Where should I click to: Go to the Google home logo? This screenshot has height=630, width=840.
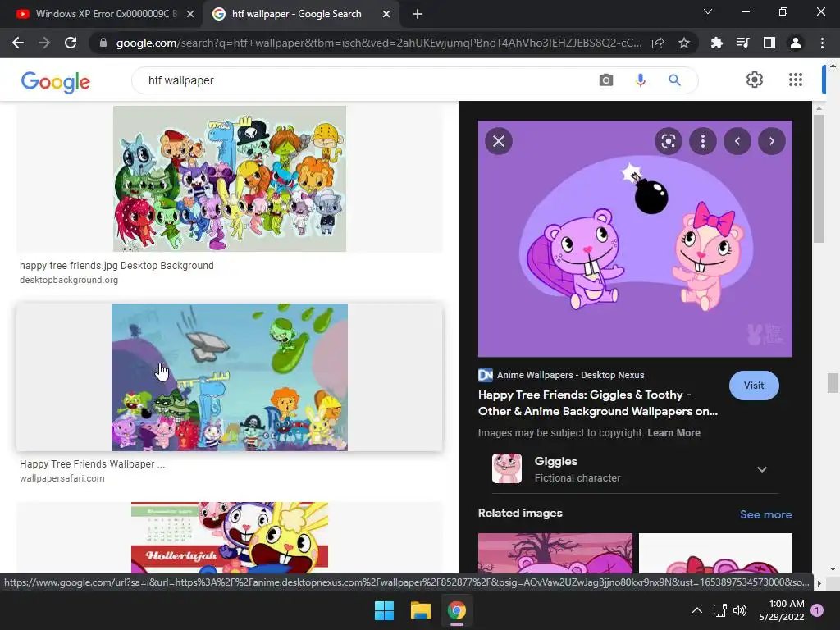click(x=56, y=81)
